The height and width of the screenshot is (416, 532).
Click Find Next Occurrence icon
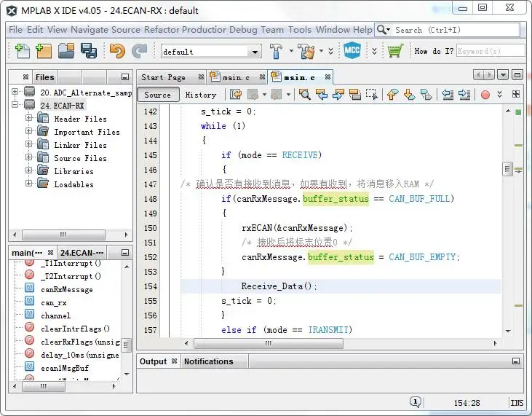338,95
